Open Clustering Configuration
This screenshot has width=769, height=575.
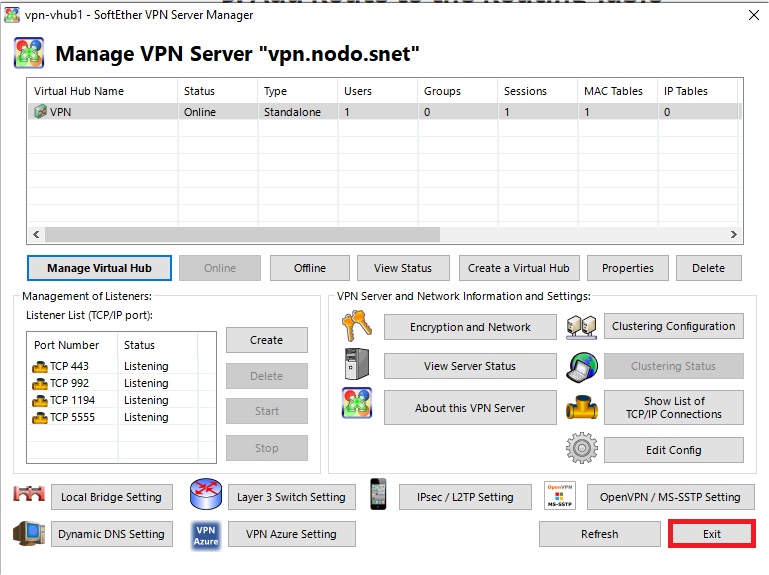click(x=674, y=326)
